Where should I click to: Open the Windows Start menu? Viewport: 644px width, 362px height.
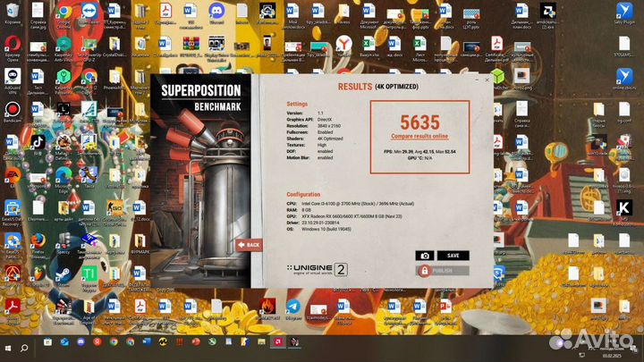tap(8, 348)
